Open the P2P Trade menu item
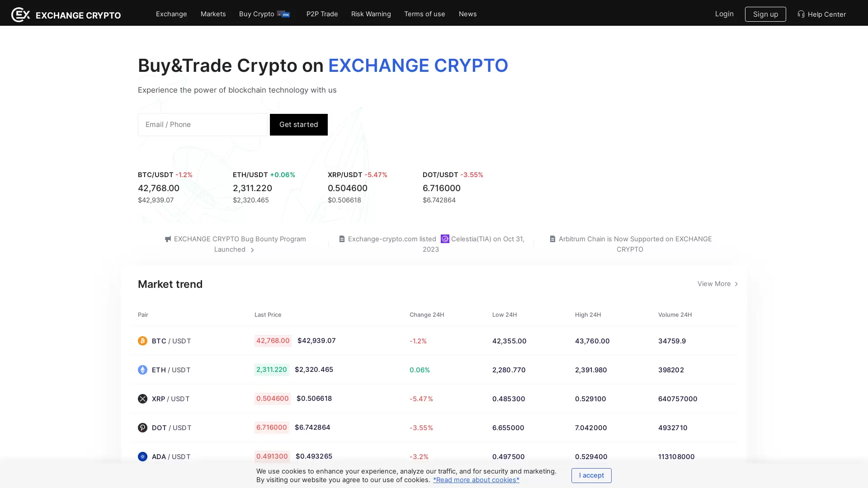The image size is (868, 488). point(322,14)
